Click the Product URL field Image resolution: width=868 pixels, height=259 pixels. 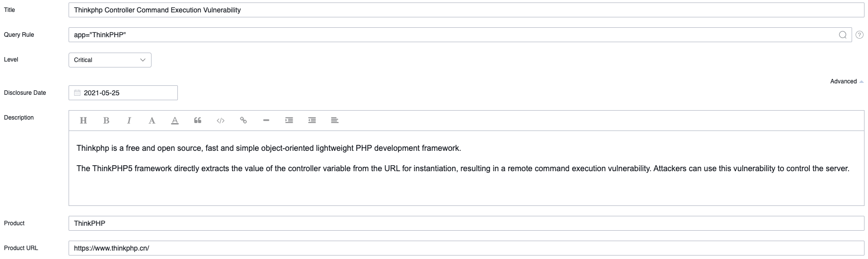pos(466,248)
